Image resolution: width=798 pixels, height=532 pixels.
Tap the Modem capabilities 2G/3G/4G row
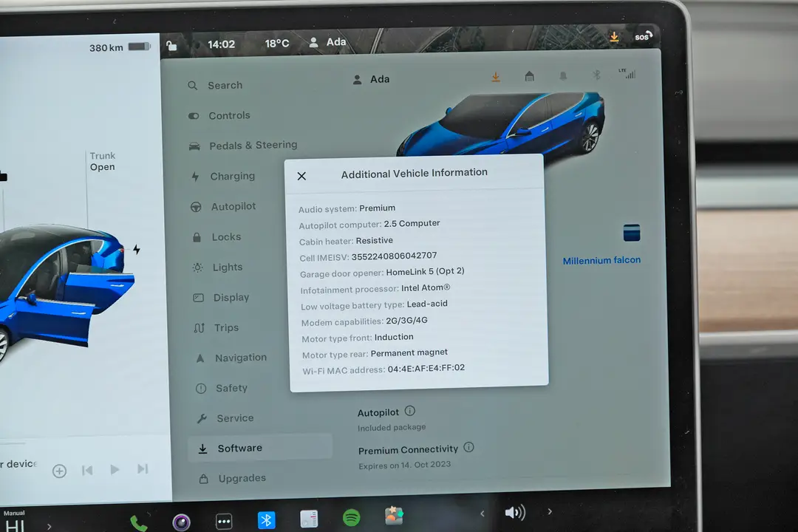coord(364,321)
